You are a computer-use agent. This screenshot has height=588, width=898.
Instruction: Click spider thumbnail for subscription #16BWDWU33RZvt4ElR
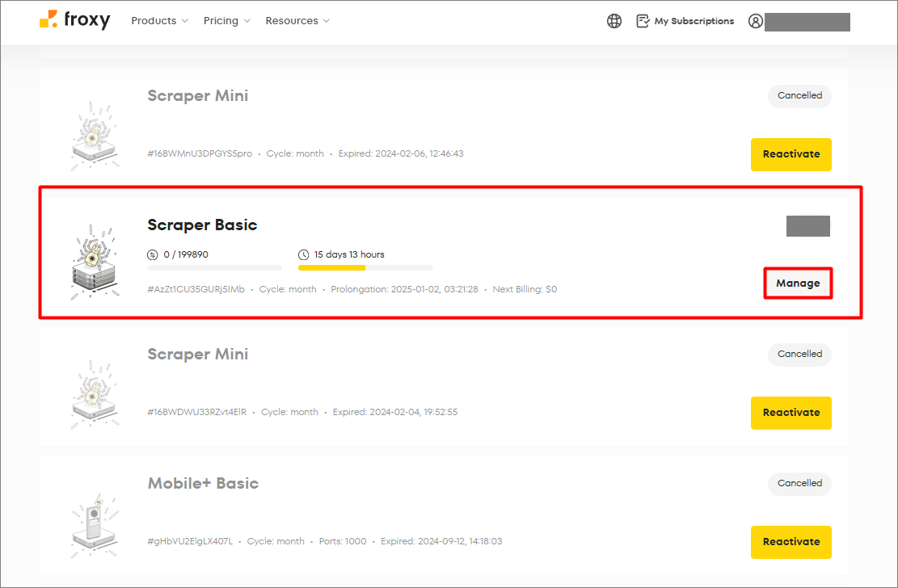(95, 394)
